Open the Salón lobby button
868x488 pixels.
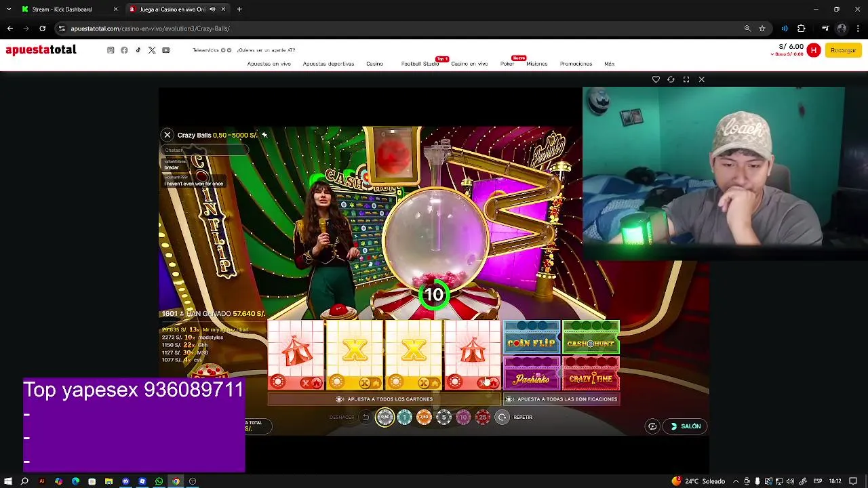pos(686,426)
